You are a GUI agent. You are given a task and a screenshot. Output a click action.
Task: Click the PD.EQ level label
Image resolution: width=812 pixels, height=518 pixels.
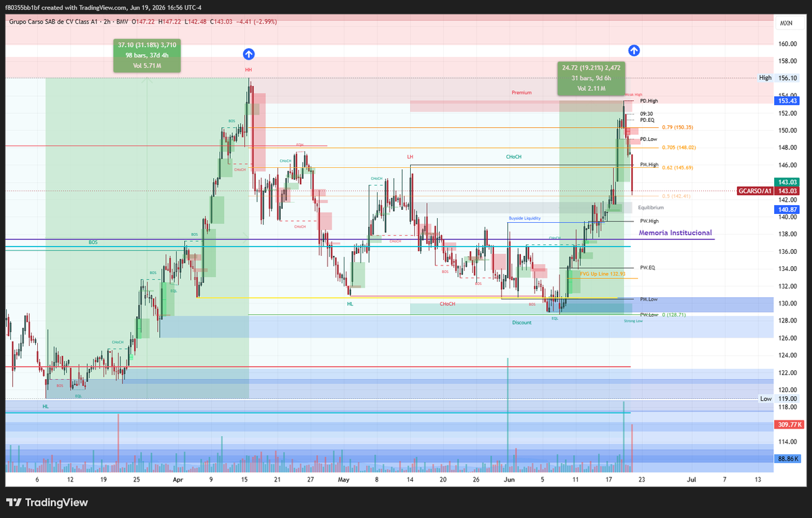pos(647,120)
